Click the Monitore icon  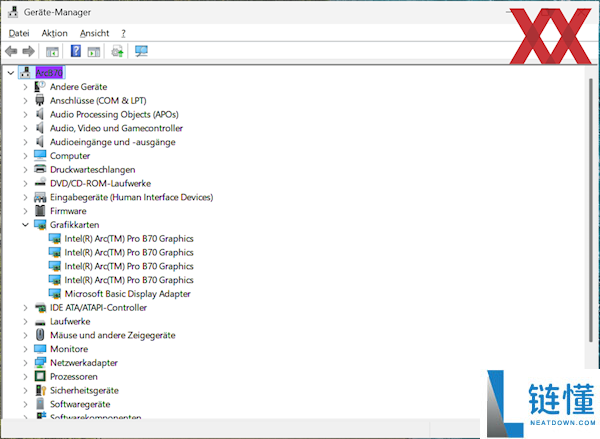40,349
